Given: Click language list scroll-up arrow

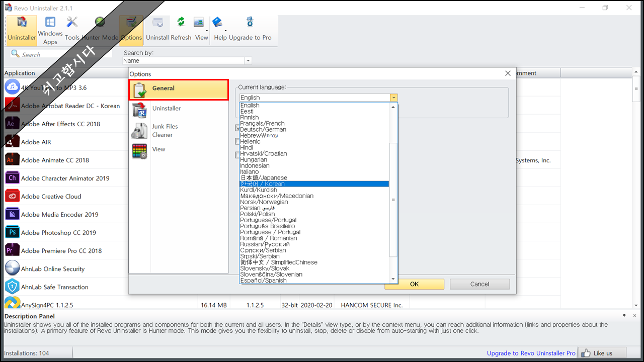Looking at the screenshot, I should point(393,107).
